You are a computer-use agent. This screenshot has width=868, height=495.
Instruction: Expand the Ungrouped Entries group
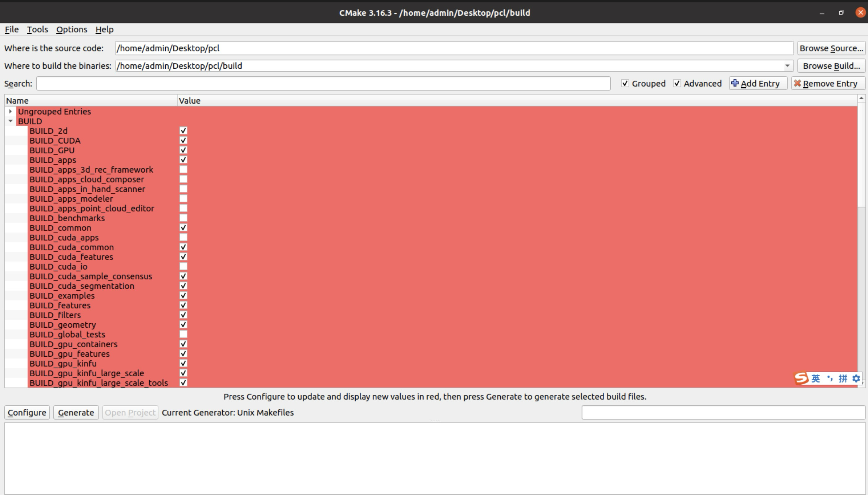pyautogui.click(x=10, y=111)
